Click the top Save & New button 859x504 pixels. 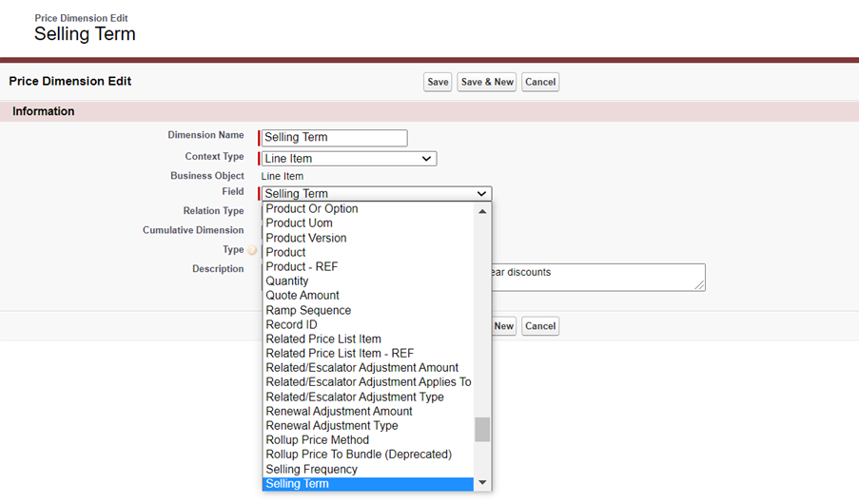pos(487,82)
